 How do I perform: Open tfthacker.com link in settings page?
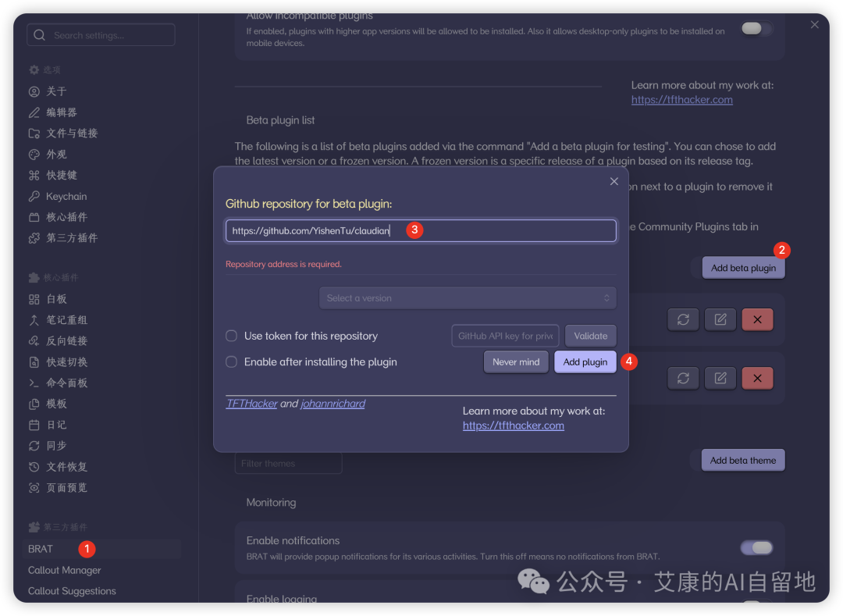[681, 100]
